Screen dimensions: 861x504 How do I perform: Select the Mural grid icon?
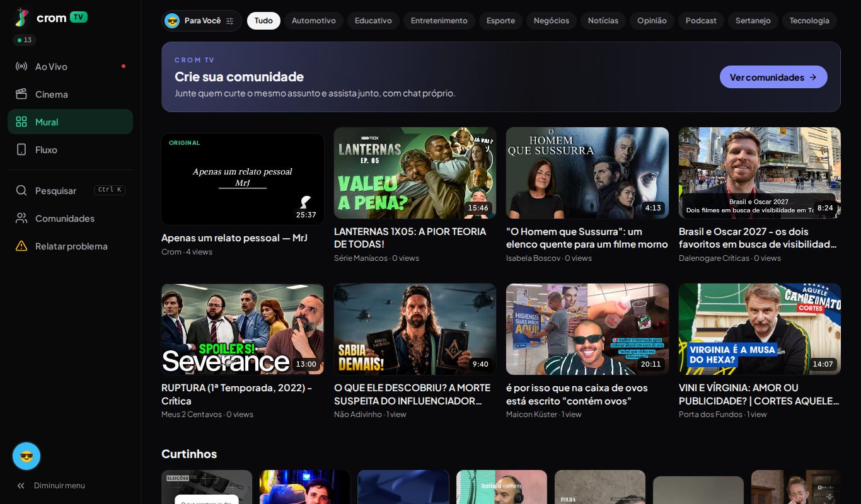tap(21, 122)
